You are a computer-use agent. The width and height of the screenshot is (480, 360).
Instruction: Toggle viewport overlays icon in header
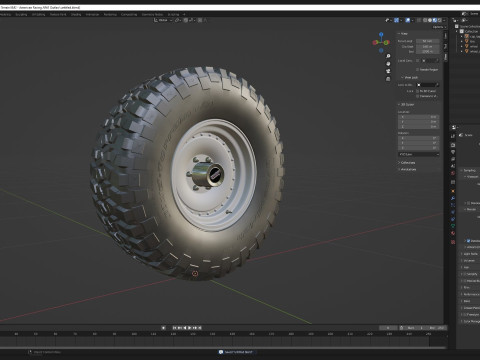tap(407, 20)
